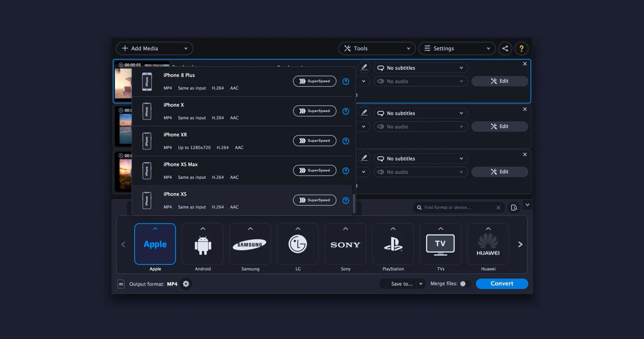The width and height of the screenshot is (644, 339).
Task: Toggle SuperSpeed for iPhone X
Action: click(x=315, y=111)
